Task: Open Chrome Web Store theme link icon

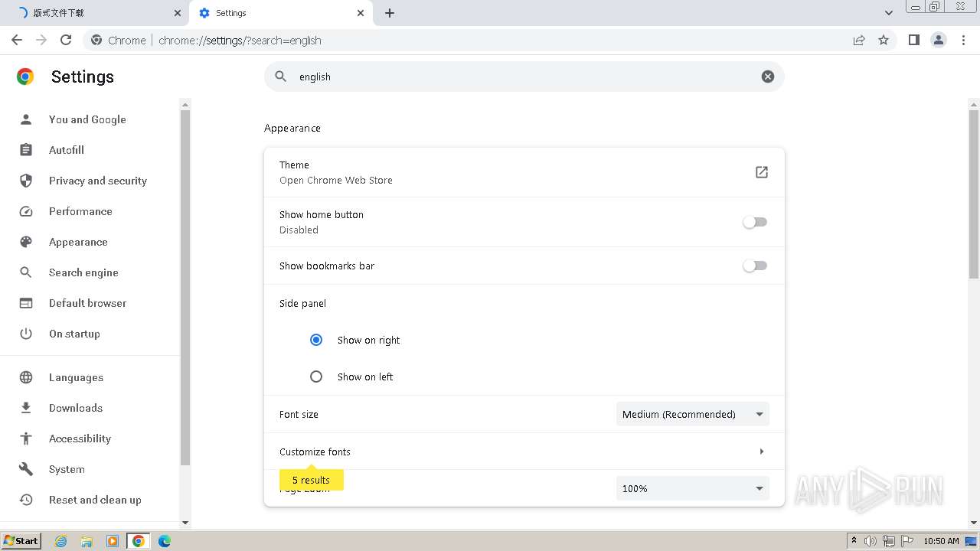Action: [x=761, y=172]
